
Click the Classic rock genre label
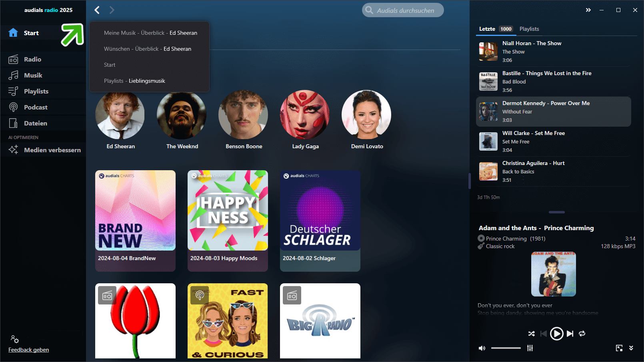[500, 246]
